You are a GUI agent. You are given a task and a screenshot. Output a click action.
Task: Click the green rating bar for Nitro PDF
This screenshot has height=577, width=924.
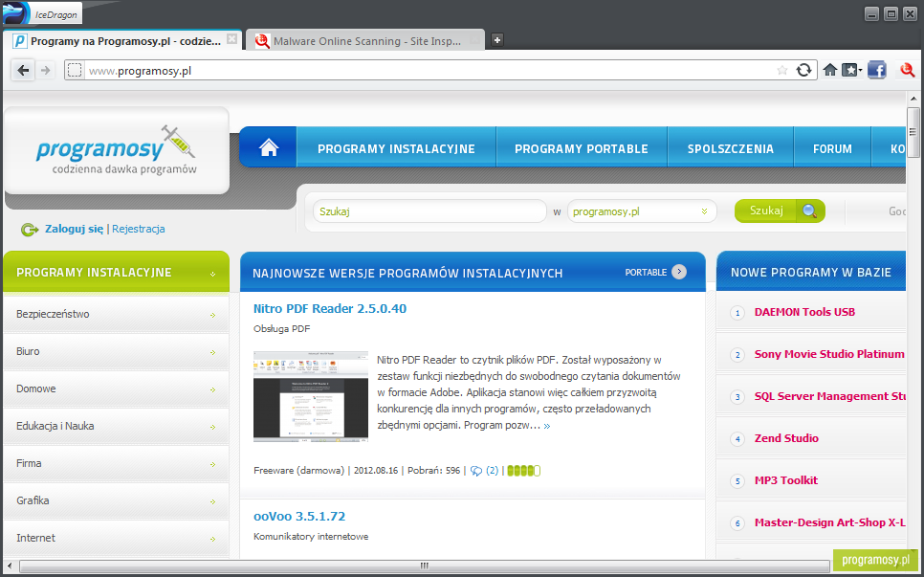tap(523, 471)
